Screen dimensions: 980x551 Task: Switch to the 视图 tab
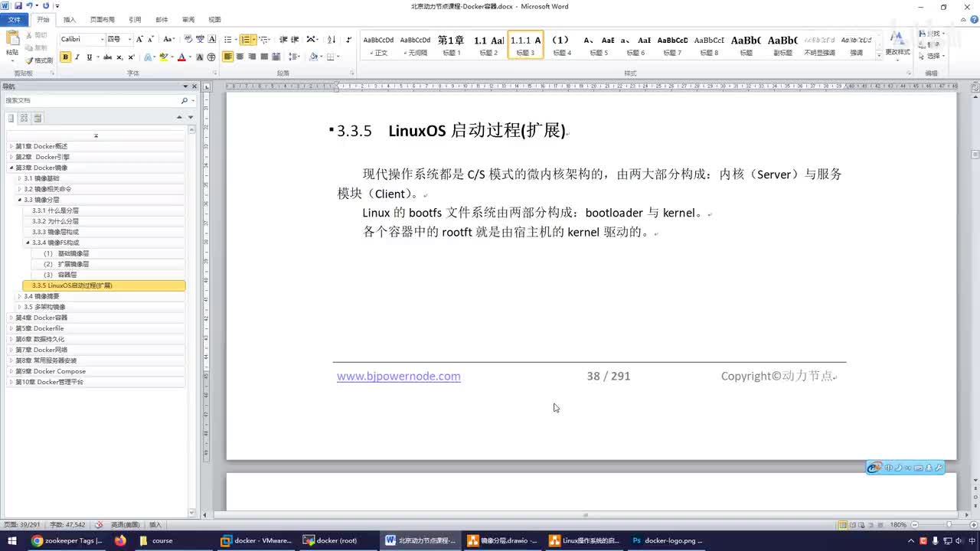pos(215,19)
